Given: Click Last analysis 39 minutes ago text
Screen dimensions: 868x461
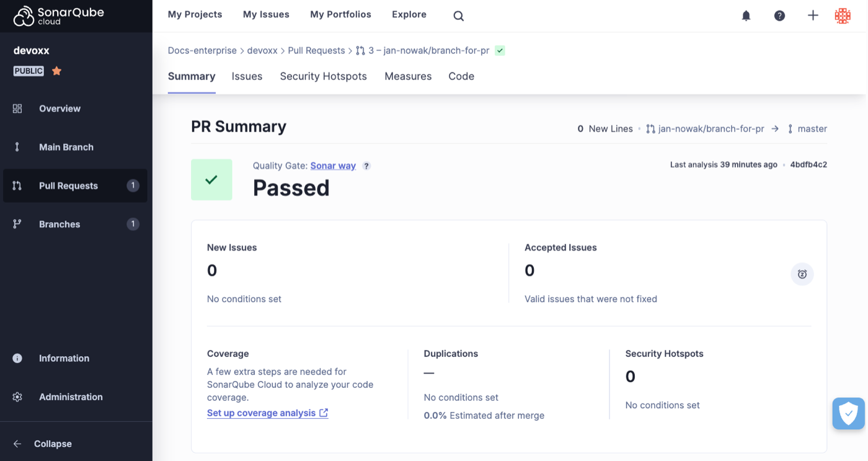Looking at the screenshot, I should (x=724, y=164).
